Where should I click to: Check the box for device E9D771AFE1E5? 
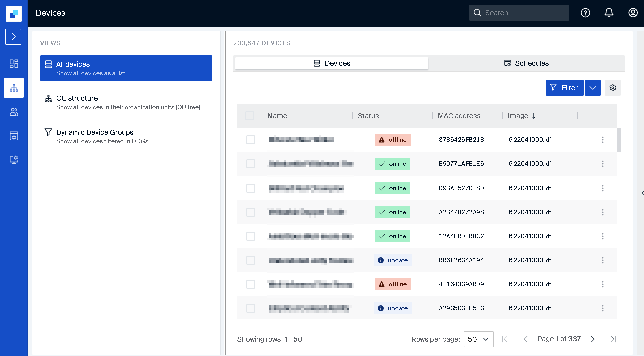(251, 164)
